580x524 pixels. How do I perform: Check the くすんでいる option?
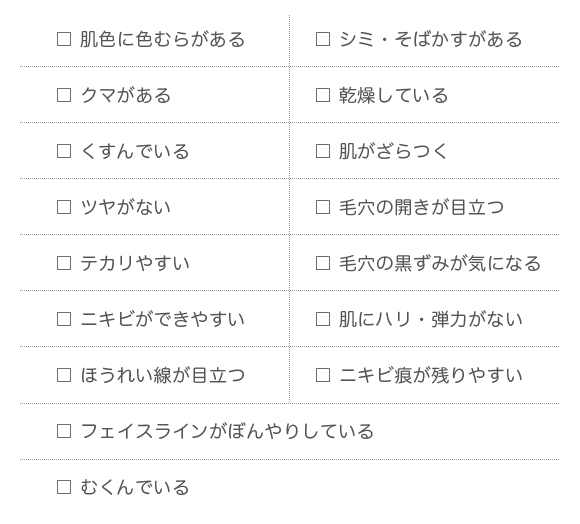(64, 151)
